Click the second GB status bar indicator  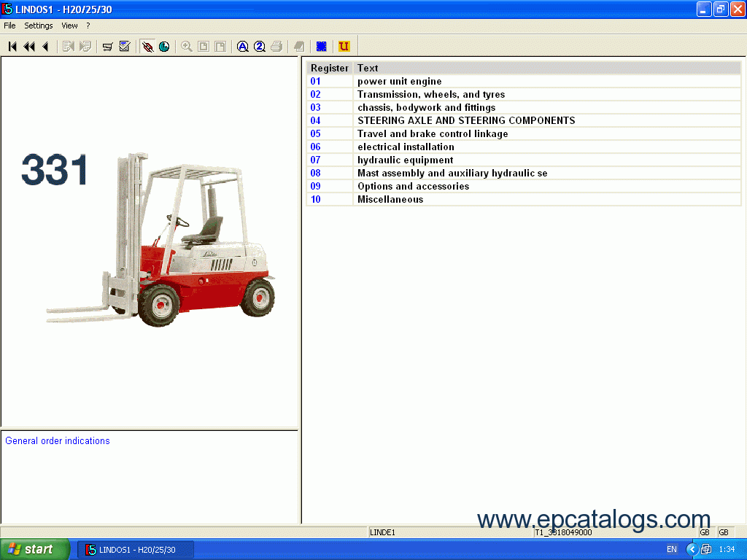pyautogui.click(x=724, y=532)
